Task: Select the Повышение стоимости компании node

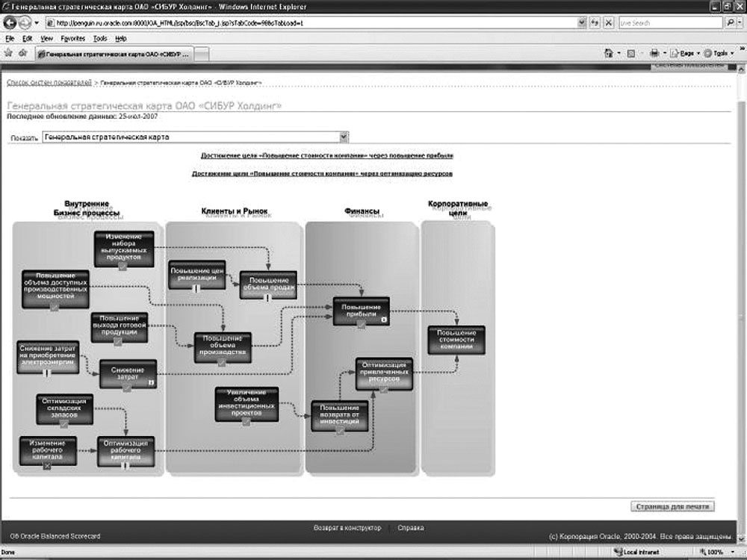Action: coord(456,340)
